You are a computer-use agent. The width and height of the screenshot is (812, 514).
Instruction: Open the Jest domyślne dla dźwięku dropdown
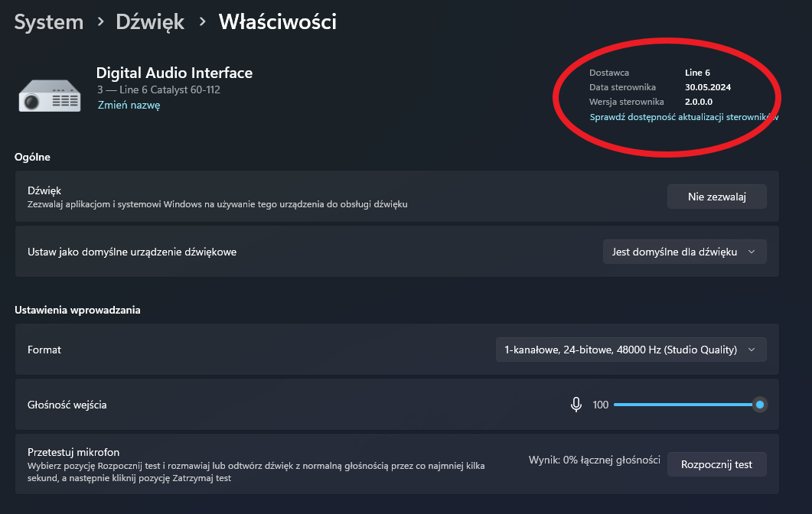click(x=684, y=252)
